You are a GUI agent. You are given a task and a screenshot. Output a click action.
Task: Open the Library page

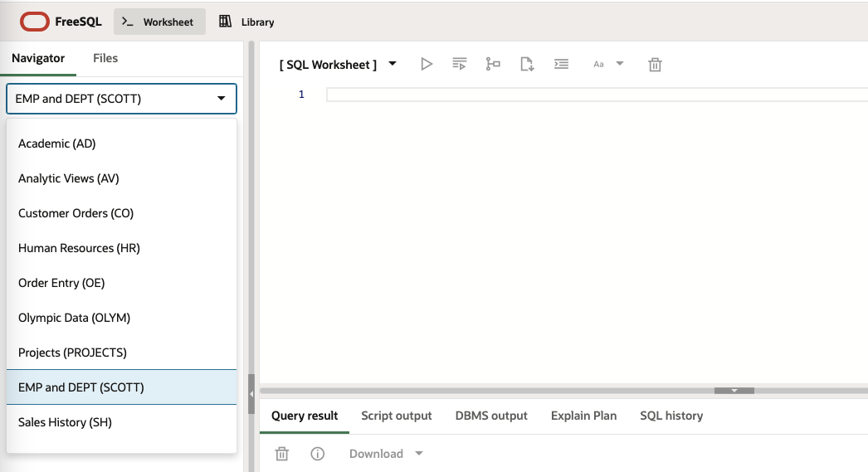246,22
